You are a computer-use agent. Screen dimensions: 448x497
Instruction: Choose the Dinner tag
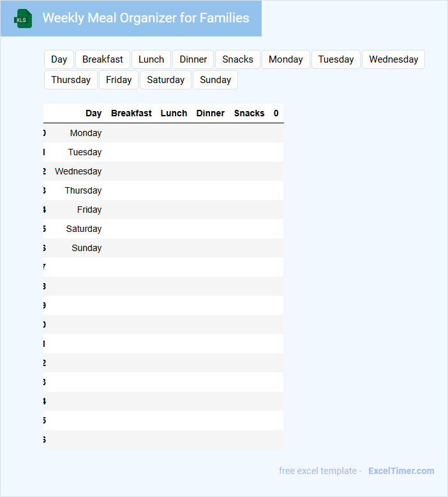click(193, 59)
